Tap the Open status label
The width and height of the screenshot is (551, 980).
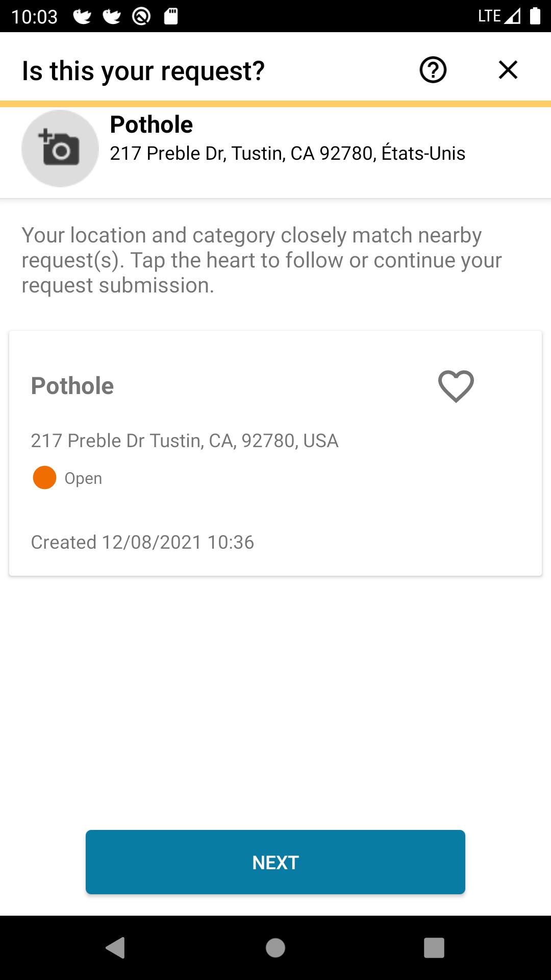point(83,478)
